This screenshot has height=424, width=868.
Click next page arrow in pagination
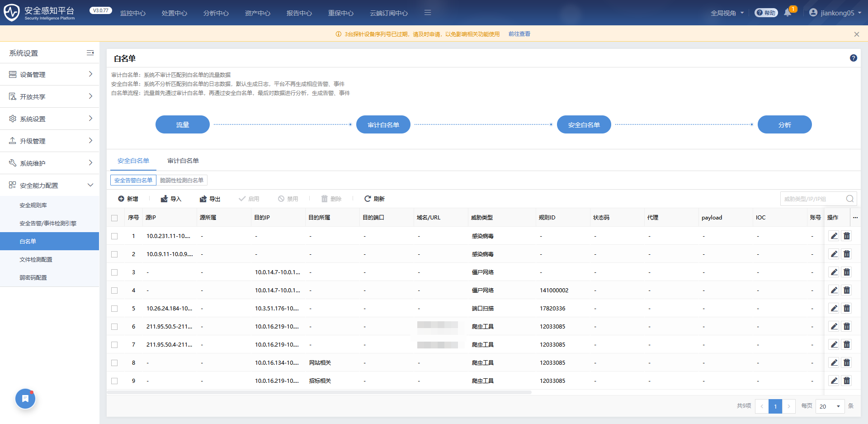point(789,406)
